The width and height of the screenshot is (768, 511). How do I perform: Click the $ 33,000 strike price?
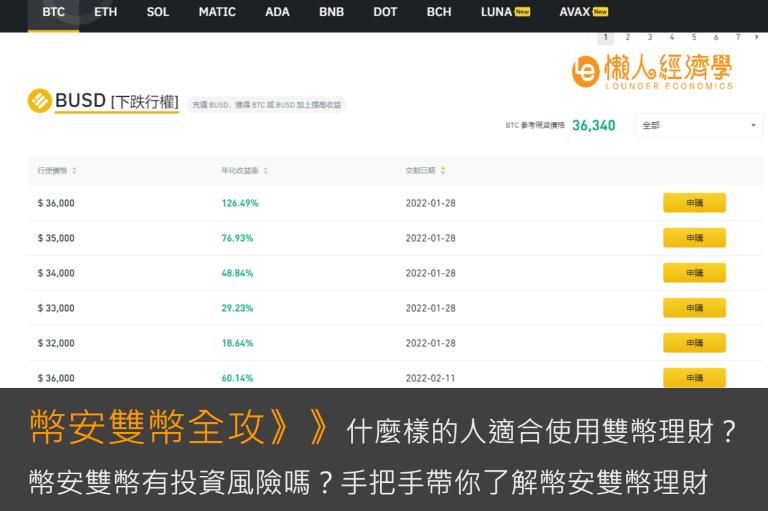point(56,308)
